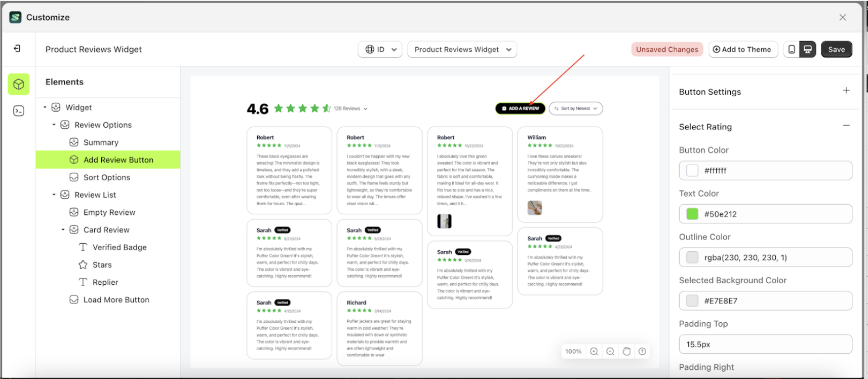
Task: Click the zoom out magnifier icon
Action: 610,351
